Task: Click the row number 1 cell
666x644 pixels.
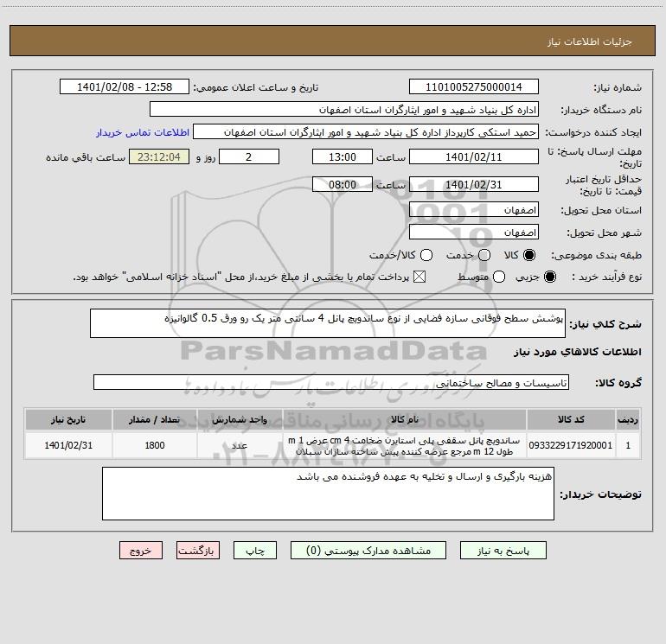Action: pos(628,445)
